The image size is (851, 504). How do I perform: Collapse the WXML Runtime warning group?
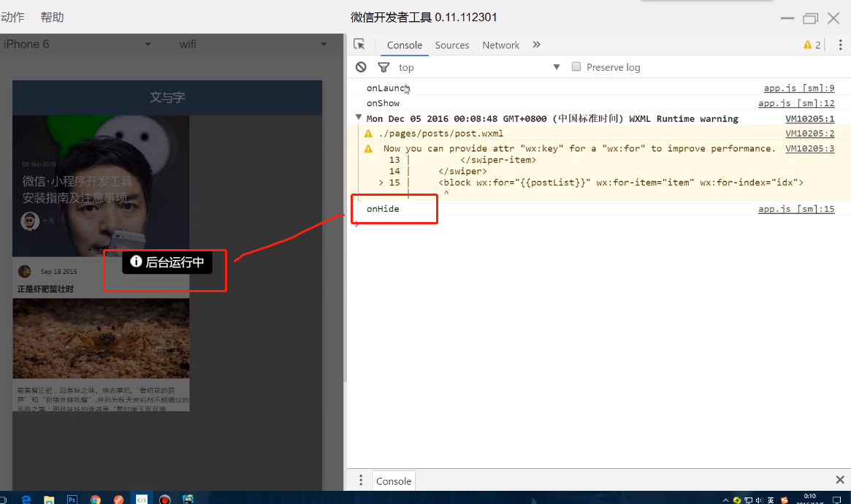pos(358,117)
